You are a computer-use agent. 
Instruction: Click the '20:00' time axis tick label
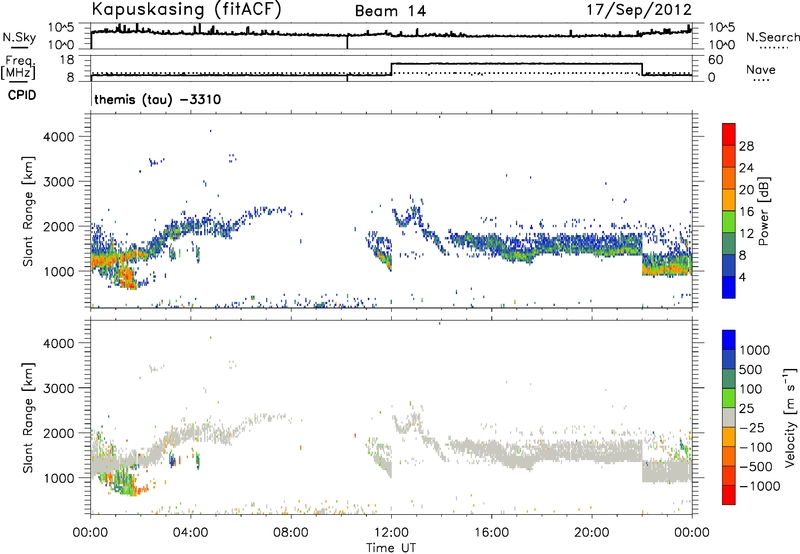[x=592, y=533]
